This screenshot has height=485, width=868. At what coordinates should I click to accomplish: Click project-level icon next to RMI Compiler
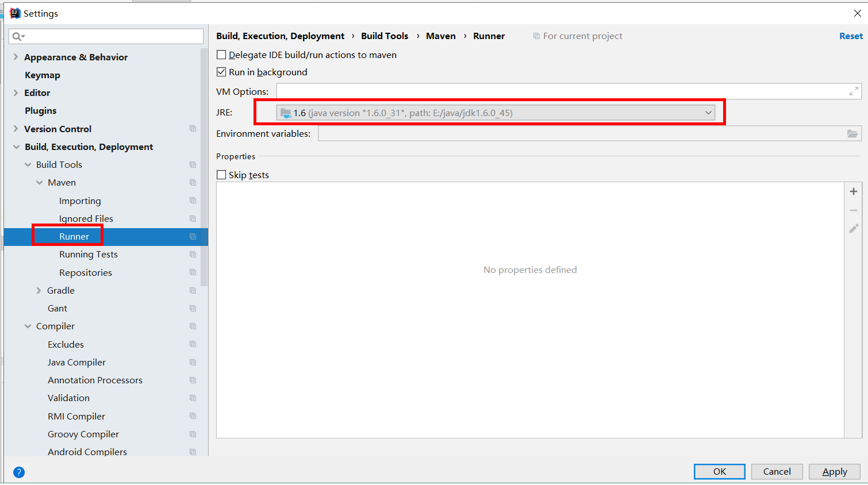click(x=193, y=416)
